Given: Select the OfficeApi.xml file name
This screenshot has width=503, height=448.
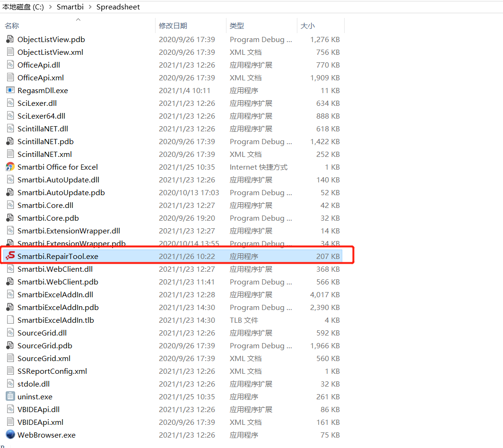Looking at the screenshot, I should (41, 78).
